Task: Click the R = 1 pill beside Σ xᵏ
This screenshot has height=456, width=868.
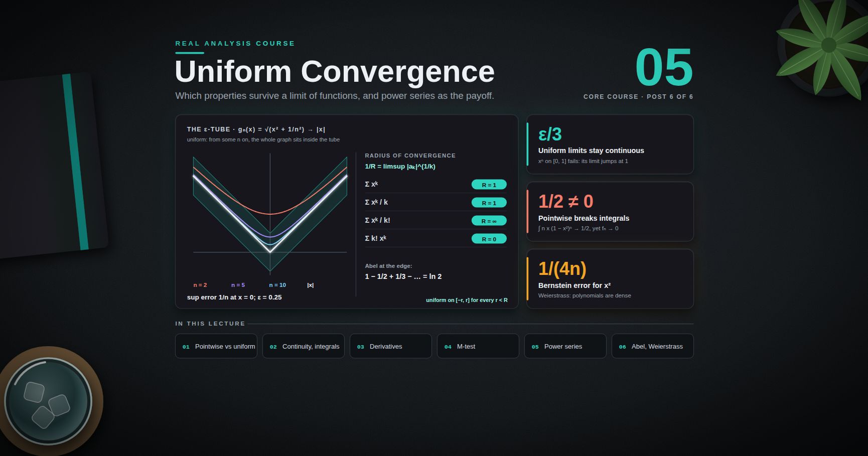Action: point(489,185)
